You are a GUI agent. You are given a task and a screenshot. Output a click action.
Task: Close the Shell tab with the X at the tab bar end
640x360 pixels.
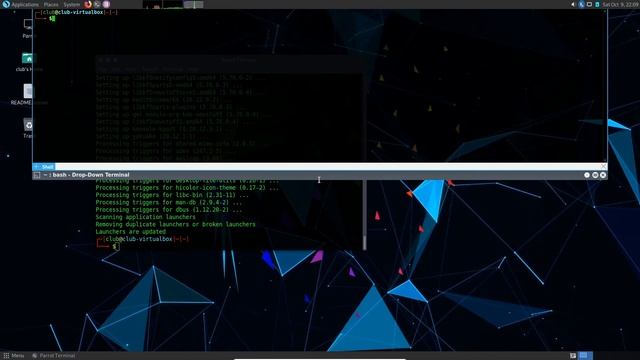[603, 167]
